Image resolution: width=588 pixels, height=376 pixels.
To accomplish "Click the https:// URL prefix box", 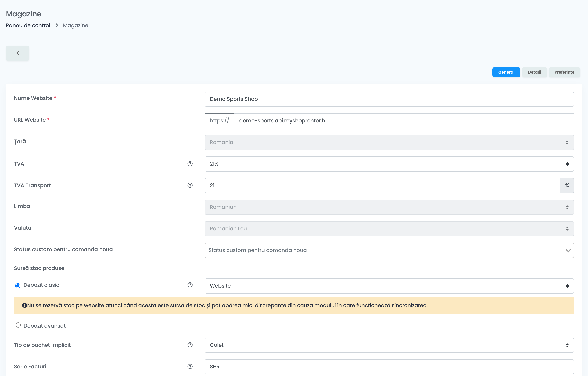I will tap(220, 121).
